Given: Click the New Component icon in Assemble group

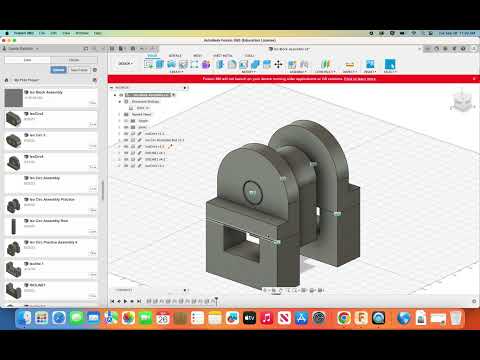Looking at the screenshot, I should (292, 64).
